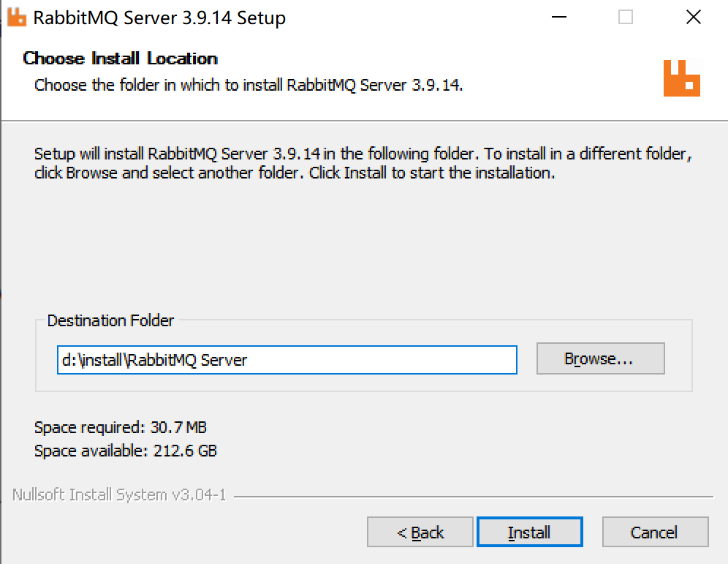The width and height of the screenshot is (728, 564).
Task: Start installation with the Install button
Action: point(529,532)
